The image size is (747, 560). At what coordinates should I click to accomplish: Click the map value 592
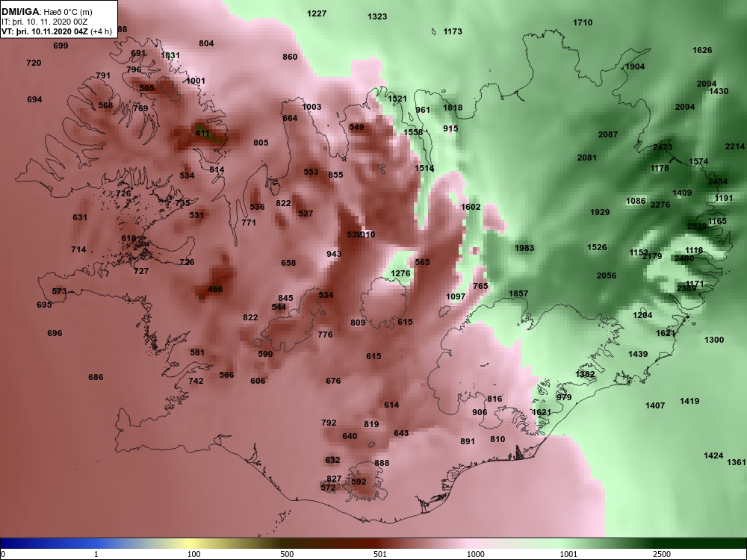(x=359, y=482)
